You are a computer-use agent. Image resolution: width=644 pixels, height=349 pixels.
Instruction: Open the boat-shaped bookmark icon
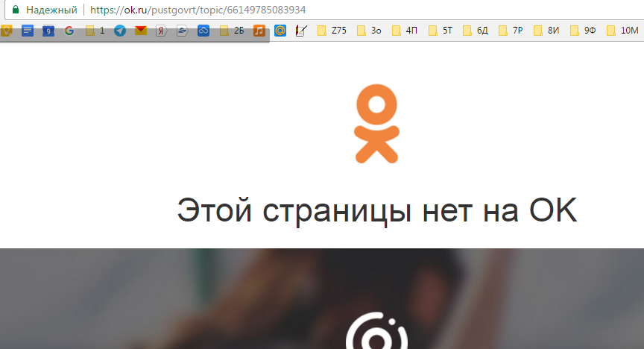[183, 31]
